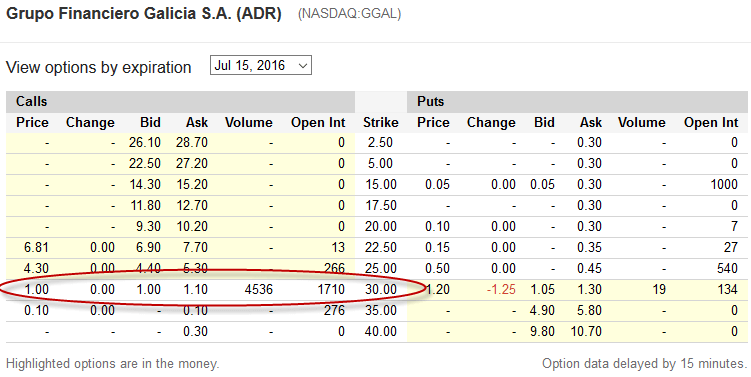Click the red put change value -1.25
The image size is (751, 377).
point(501,290)
